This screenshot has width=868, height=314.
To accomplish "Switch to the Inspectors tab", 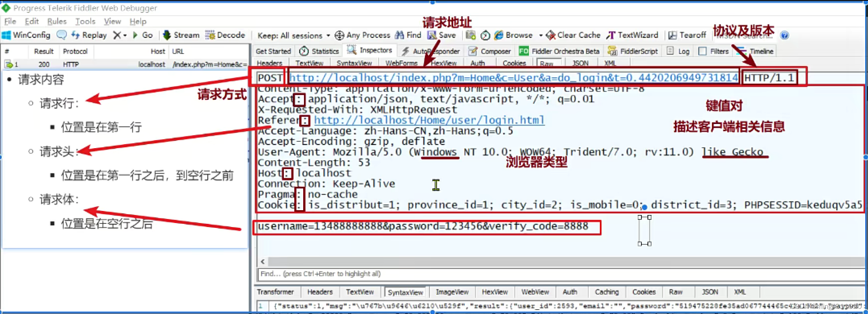I will pos(370,50).
